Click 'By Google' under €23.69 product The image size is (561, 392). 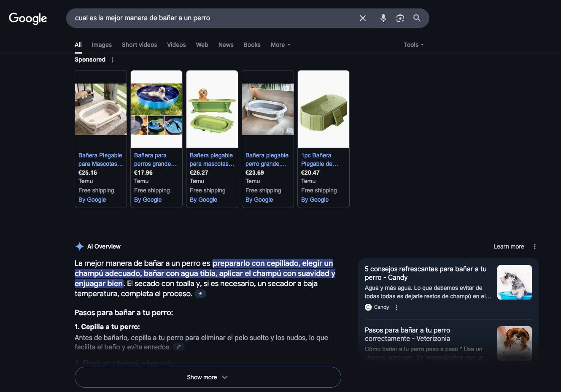tap(259, 200)
